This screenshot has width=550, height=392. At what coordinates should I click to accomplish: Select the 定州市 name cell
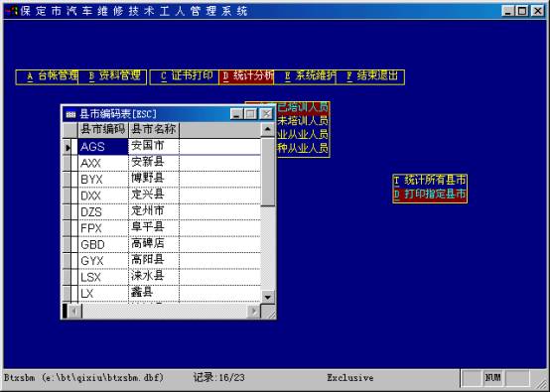pos(154,211)
